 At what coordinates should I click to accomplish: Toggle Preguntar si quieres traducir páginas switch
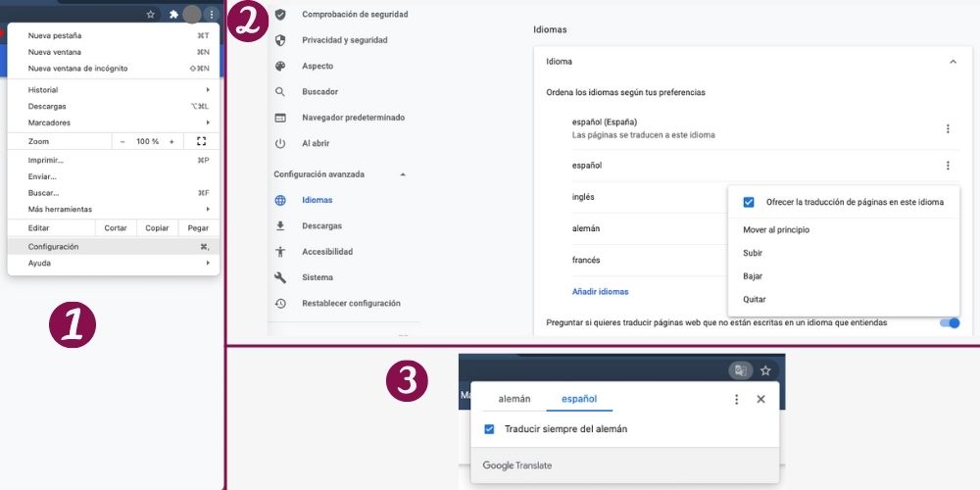(950, 323)
